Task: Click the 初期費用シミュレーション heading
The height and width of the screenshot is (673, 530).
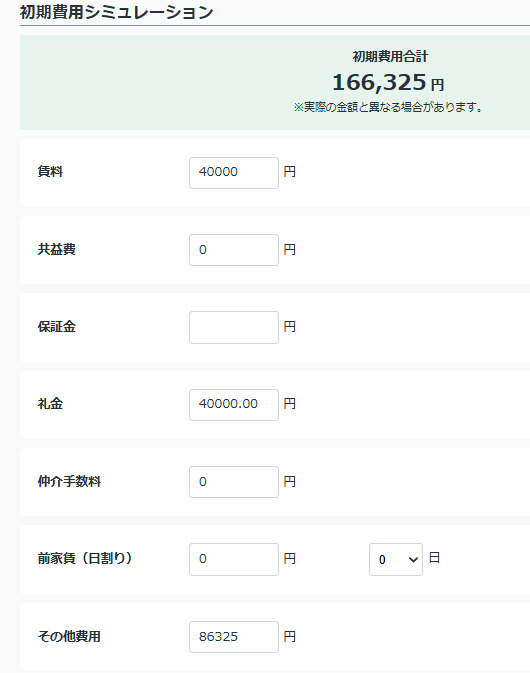Action: coord(116,12)
